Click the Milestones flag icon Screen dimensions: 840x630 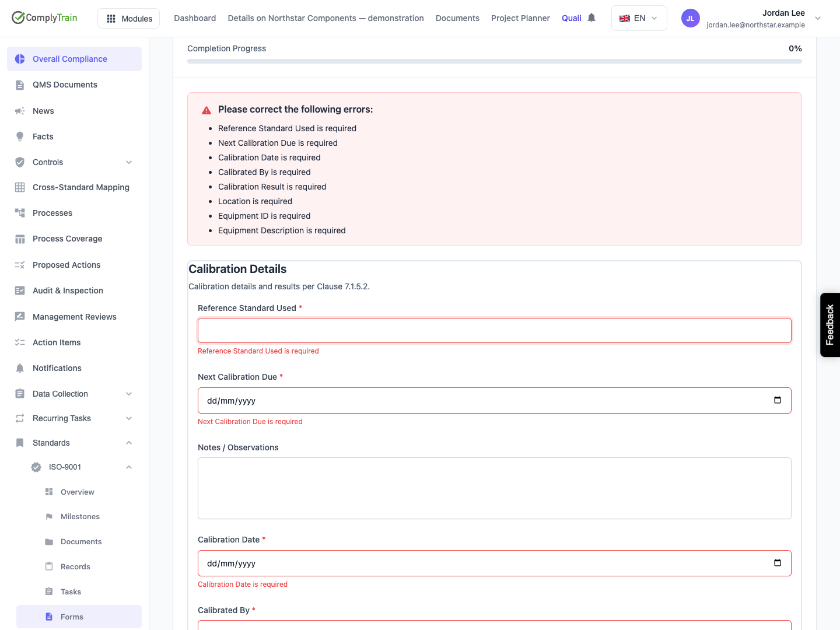click(x=49, y=517)
